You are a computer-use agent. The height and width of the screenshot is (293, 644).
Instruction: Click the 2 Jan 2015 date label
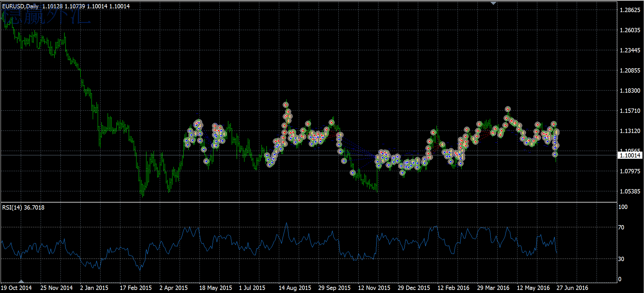[94, 288]
